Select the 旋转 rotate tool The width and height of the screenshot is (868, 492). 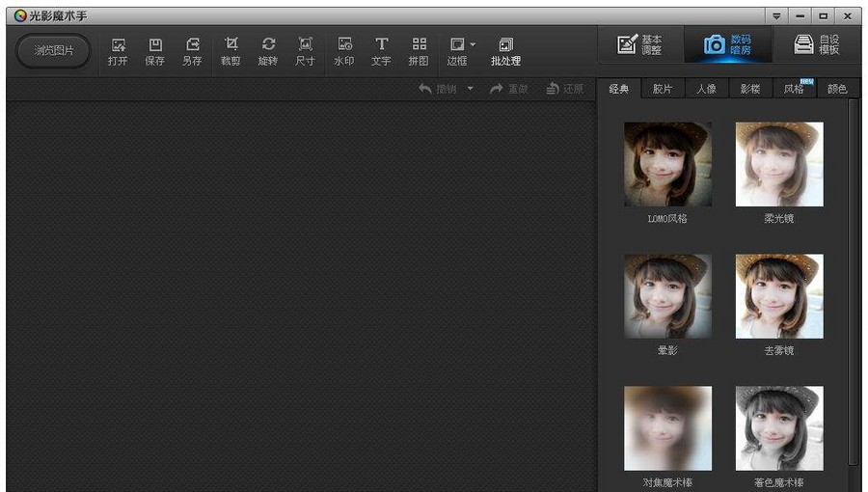[x=268, y=52]
